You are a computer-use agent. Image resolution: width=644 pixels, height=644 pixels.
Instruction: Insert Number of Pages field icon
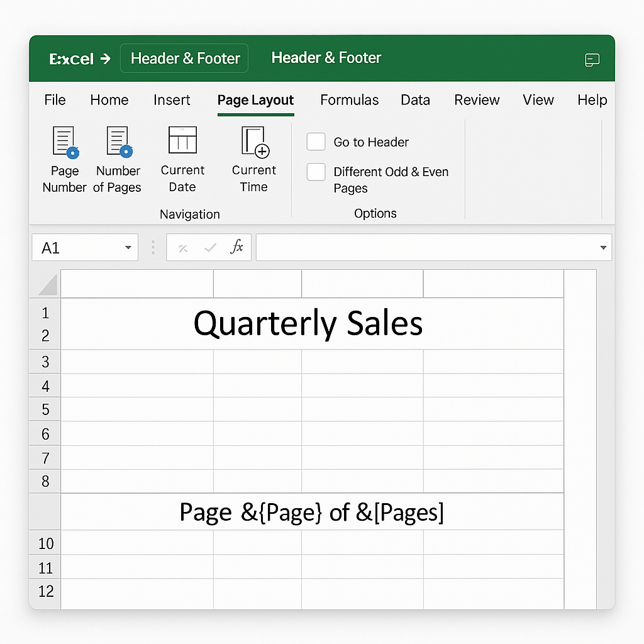click(119, 142)
